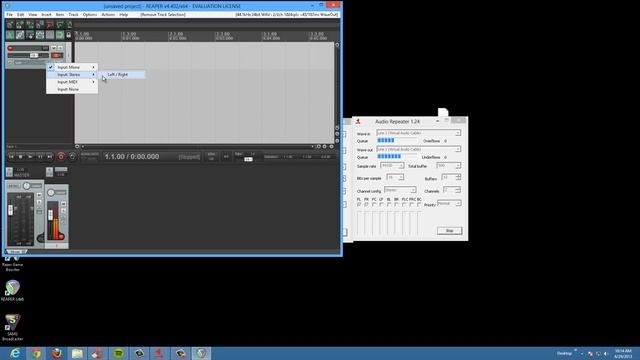Open the Options menu in REAPER
Screen dimensions: 640x360
[90, 15]
